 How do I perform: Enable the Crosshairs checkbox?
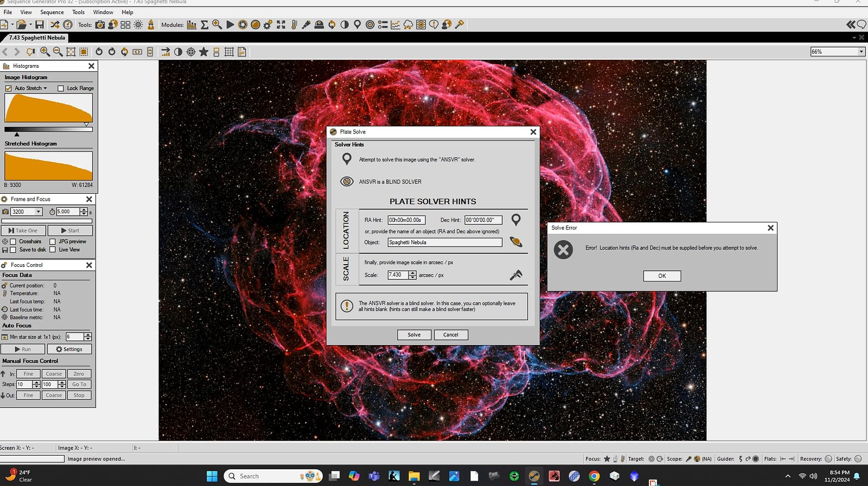coord(13,241)
